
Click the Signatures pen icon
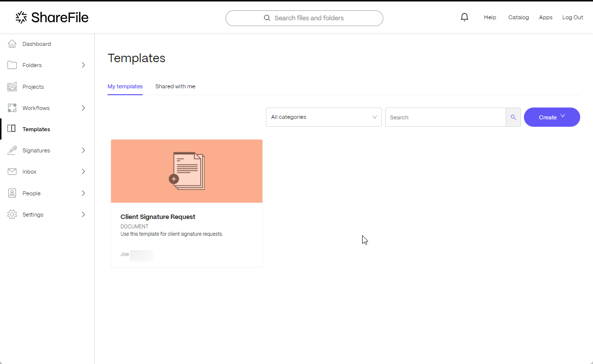(x=12, y=150)
